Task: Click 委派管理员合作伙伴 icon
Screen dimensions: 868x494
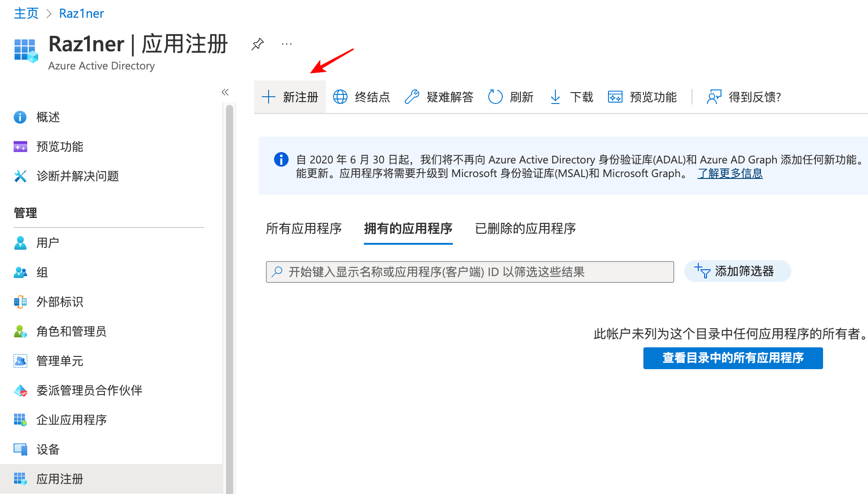Action: point(20,390)
